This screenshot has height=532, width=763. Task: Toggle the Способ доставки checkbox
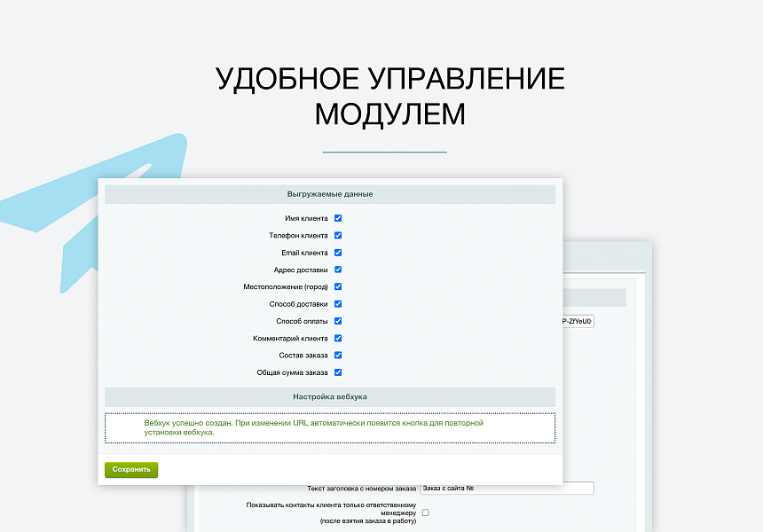pyautogui.click(x=337, y=303)
